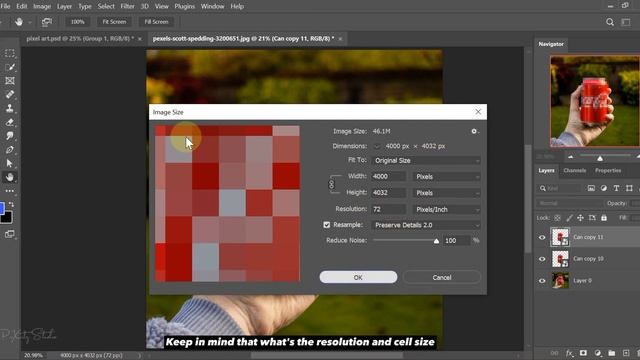The width and height of the screenshot is (640, 360).
Task: Lock image pixels brush icon
Action: [x=569, y=218]
